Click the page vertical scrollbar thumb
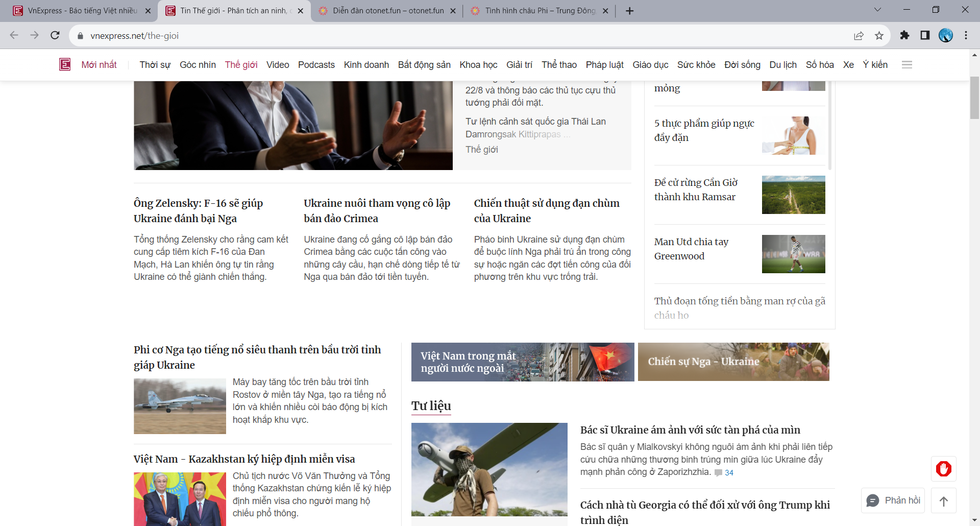This screenshot has width=980, height=526. pyautogui.click(x=974, y=97)
